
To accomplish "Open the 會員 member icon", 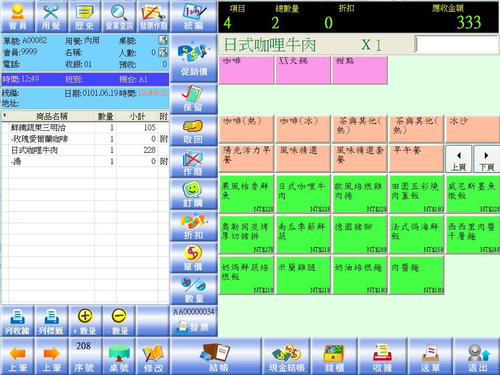I will tap(17, 17).
